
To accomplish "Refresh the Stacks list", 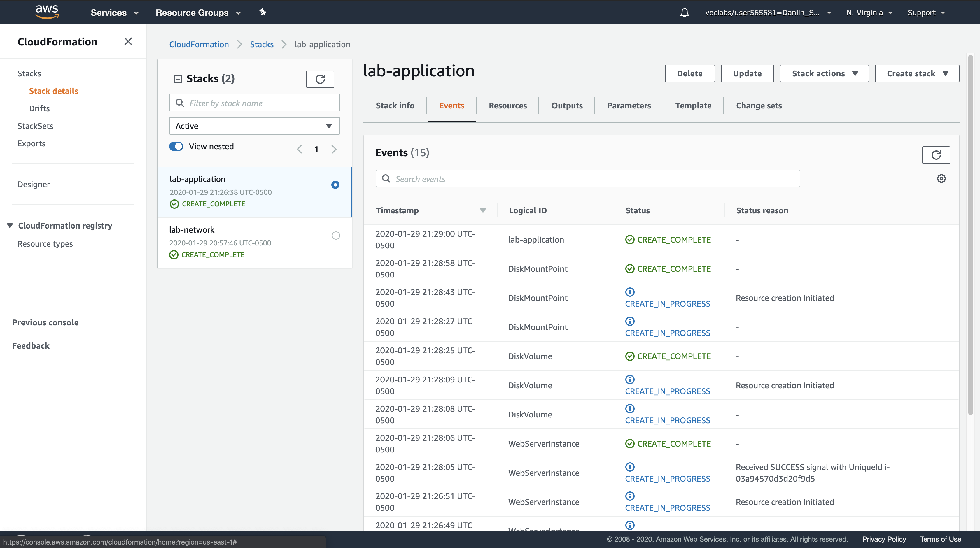I will coord(320,79).
